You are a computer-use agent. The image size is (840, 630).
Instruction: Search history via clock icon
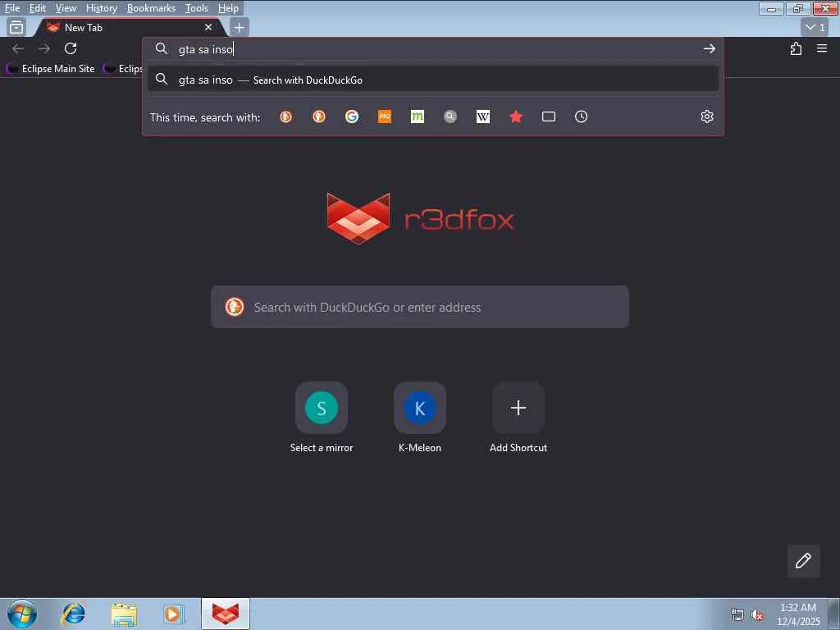click(582, 116)
